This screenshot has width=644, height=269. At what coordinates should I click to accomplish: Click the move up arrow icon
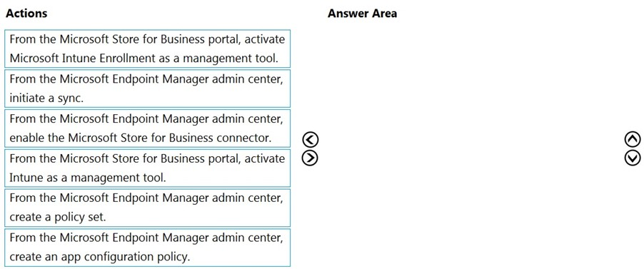tap(632, 141)
